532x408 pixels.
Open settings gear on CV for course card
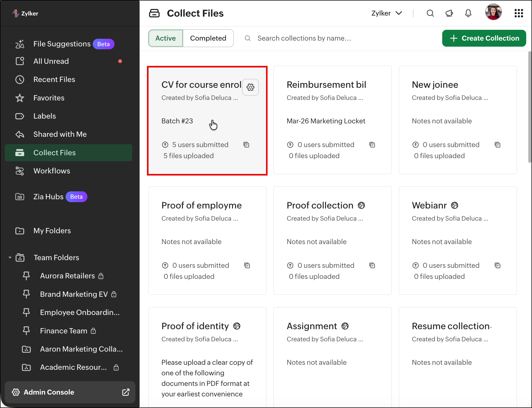(250, 87)
